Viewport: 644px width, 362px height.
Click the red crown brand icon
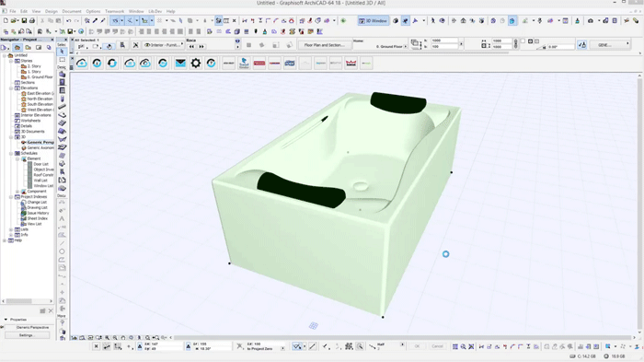click(x=351, y=64)
